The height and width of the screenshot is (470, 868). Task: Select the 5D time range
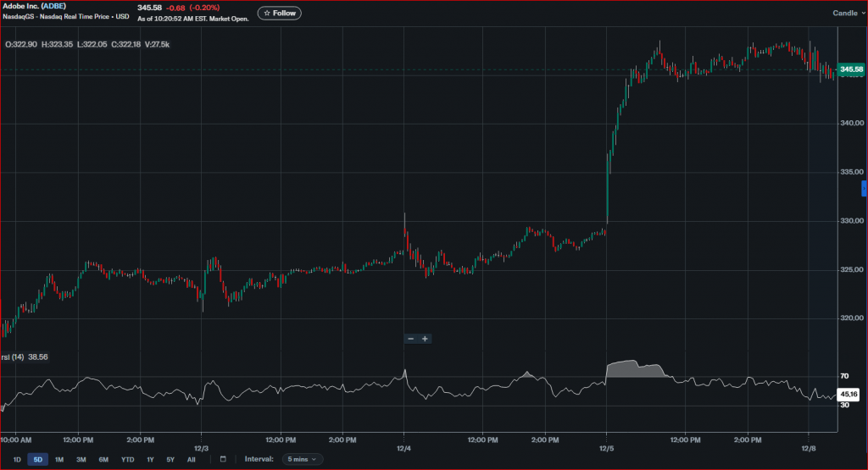[37, 459]
